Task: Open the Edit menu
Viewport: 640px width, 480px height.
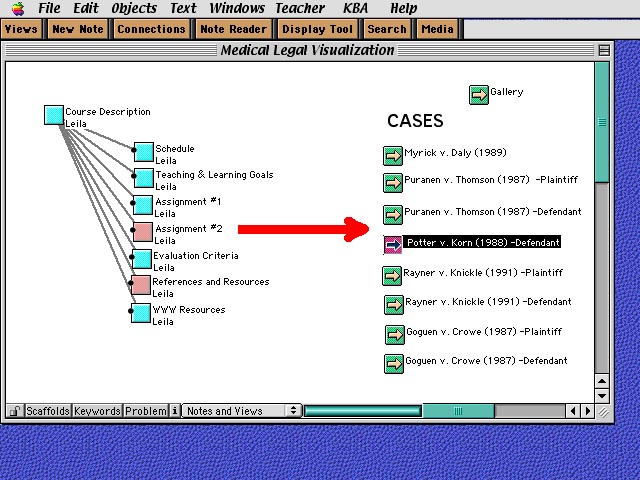Action: pos(86,8)
